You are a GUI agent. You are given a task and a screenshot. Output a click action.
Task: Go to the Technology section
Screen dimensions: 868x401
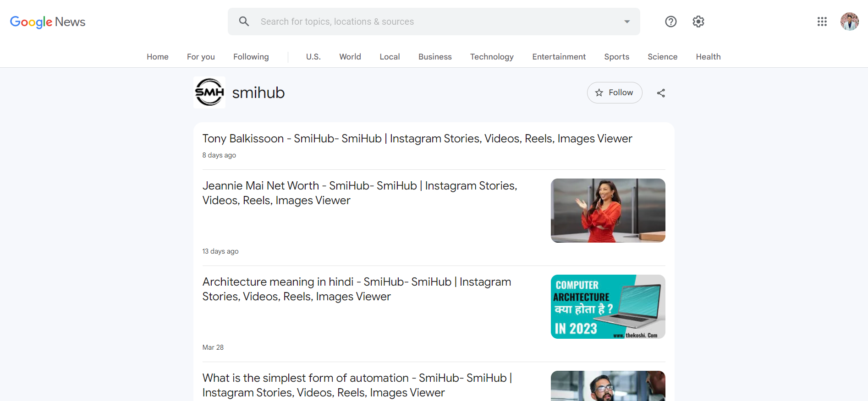[492, 57]
